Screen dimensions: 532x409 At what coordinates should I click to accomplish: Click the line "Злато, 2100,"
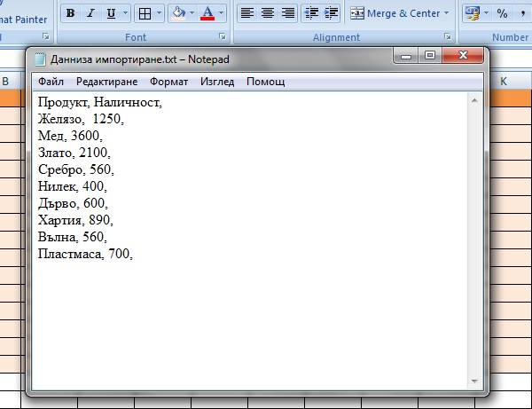pyautogui.click(x=74, y=153)
